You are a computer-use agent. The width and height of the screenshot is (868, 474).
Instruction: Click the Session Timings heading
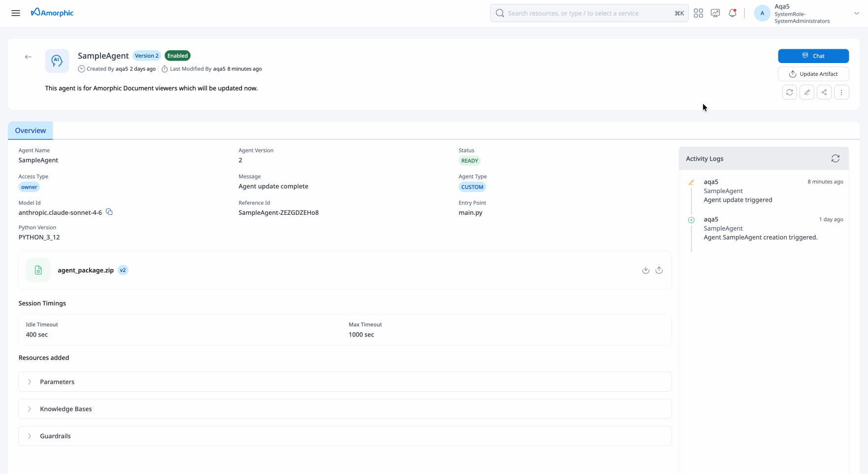[x=42, y=304]
